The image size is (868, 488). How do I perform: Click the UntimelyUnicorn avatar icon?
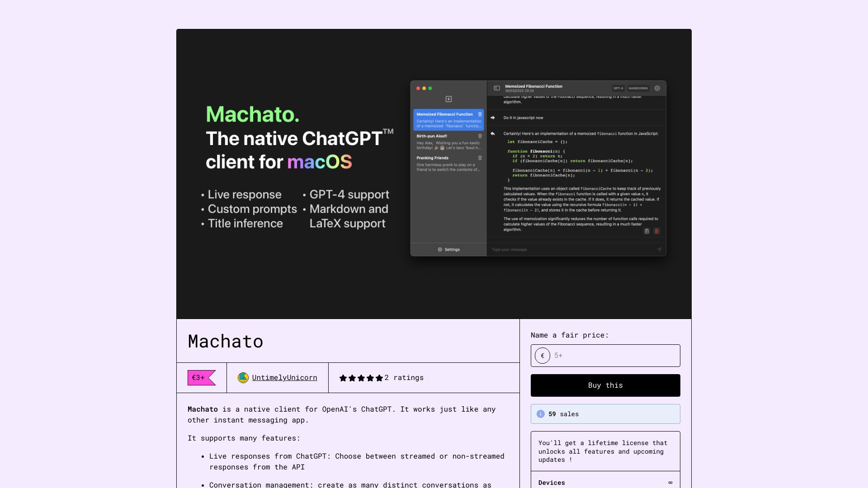coord(243,378)
